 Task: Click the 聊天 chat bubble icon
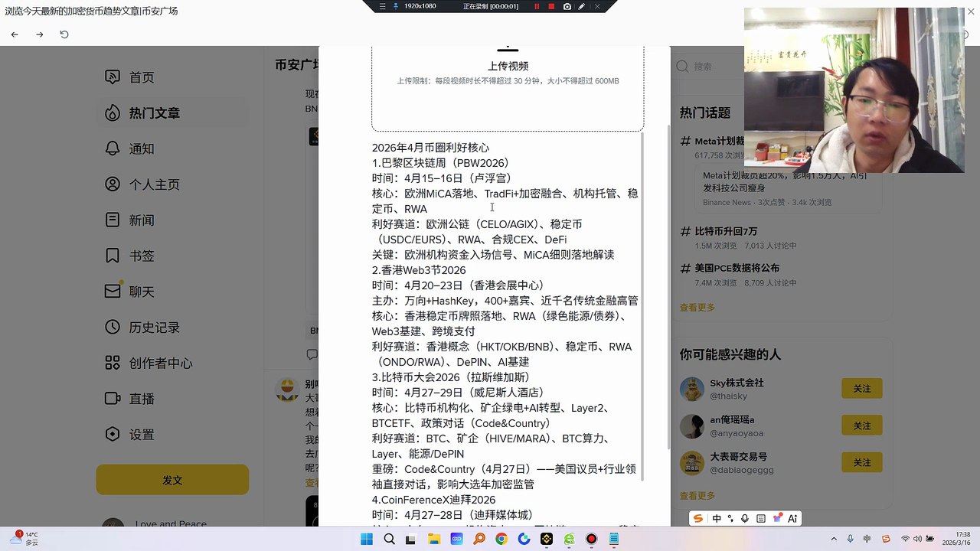tap(113, 292)
